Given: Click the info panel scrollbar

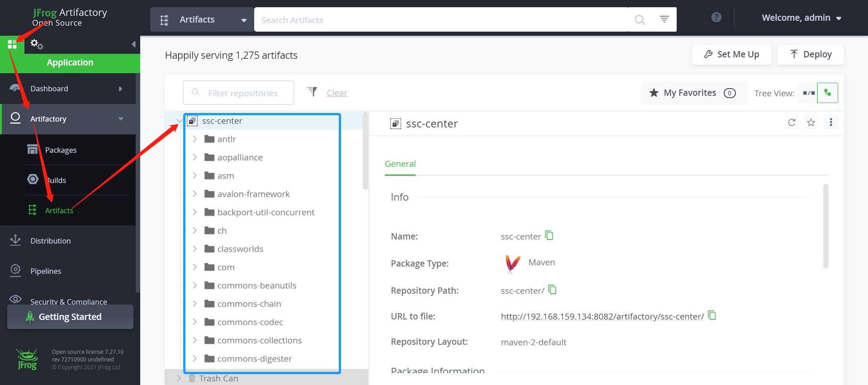Looking at the screenshot, I should (825, 226).
